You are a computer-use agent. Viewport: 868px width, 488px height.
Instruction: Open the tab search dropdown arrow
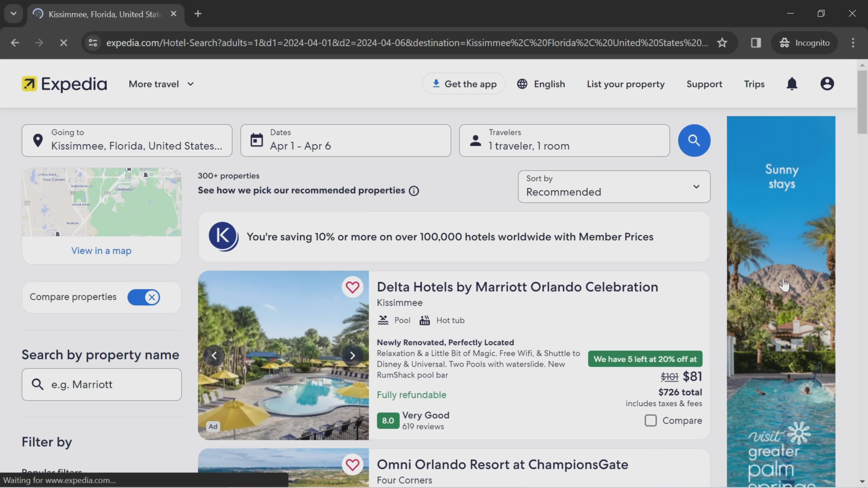click(14, 14)
